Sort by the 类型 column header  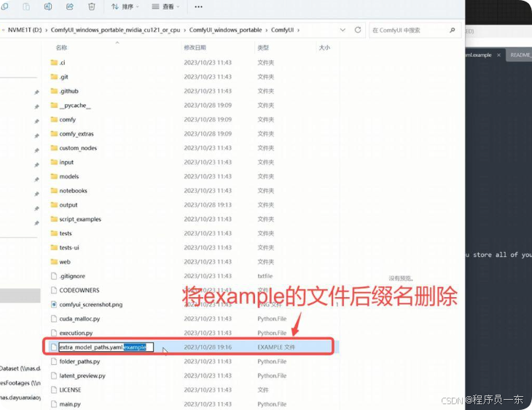click(263, 47)
